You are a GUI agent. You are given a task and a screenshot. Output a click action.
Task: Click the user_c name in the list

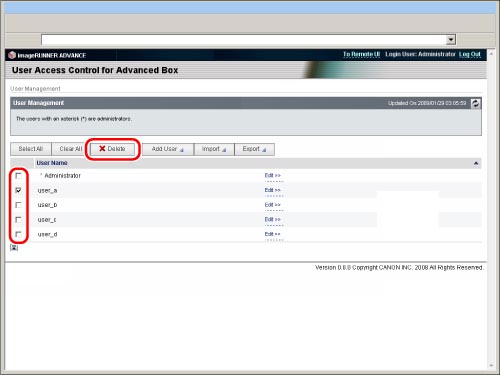47,220
